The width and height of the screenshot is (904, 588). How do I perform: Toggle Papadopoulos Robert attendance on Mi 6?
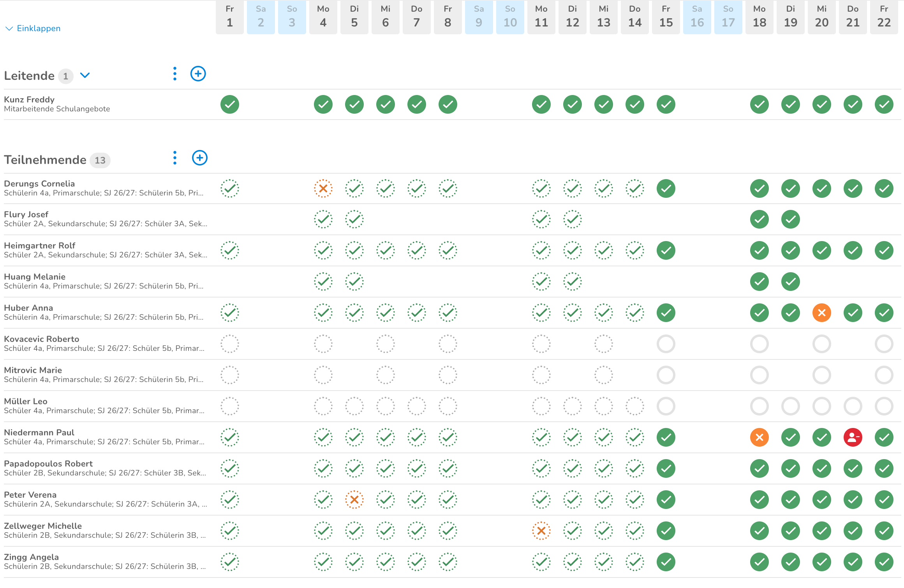click(x=386, y=468)
